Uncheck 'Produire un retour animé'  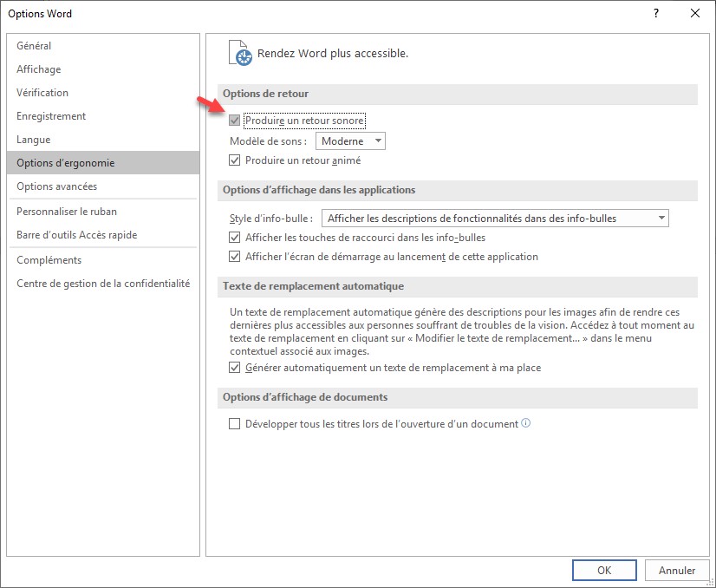pos(234,160)
